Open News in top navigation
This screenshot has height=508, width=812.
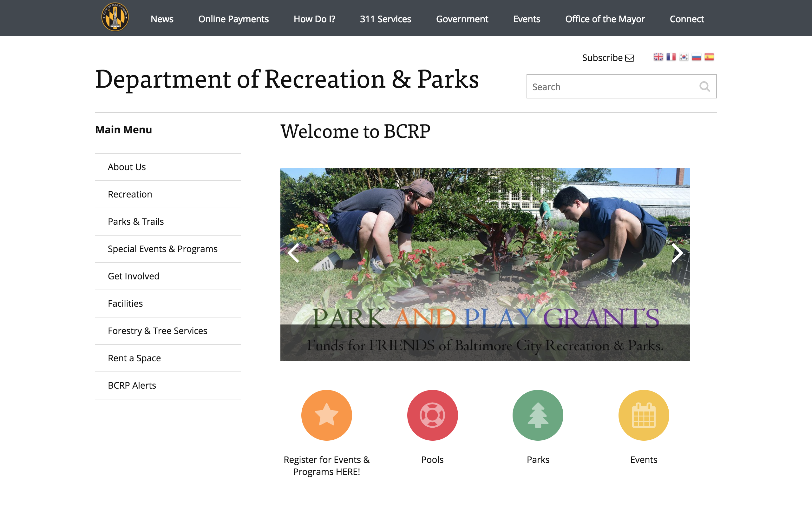click(x=162, y=19)
